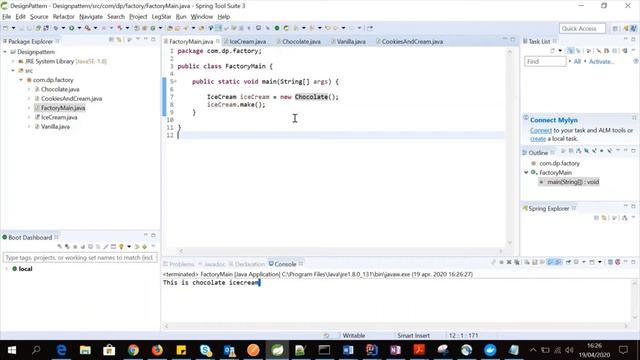The height and width of the screenshot is (360, 640).
Task: Close the FactoryMain.java editor tab
Action: tap(218, 41)
